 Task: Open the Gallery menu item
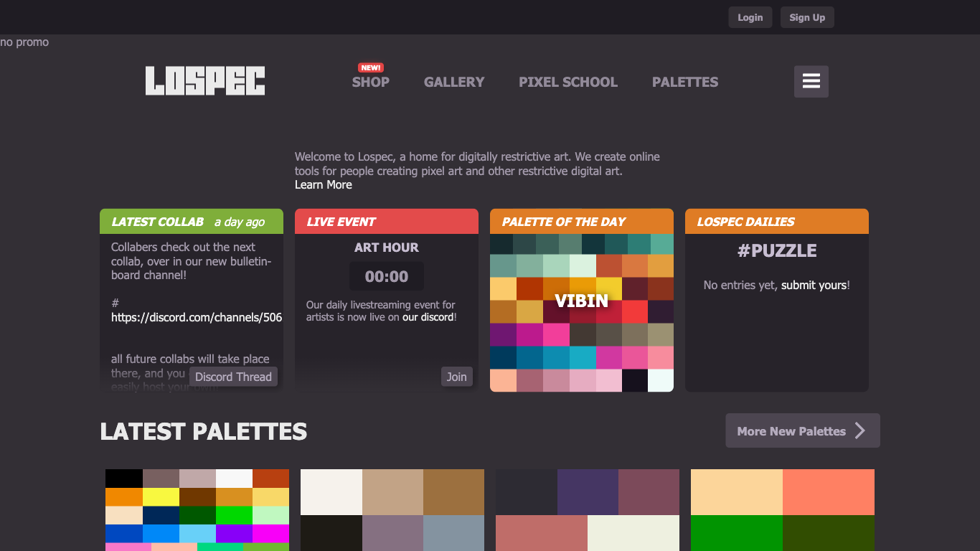click(x=454, y=82)
